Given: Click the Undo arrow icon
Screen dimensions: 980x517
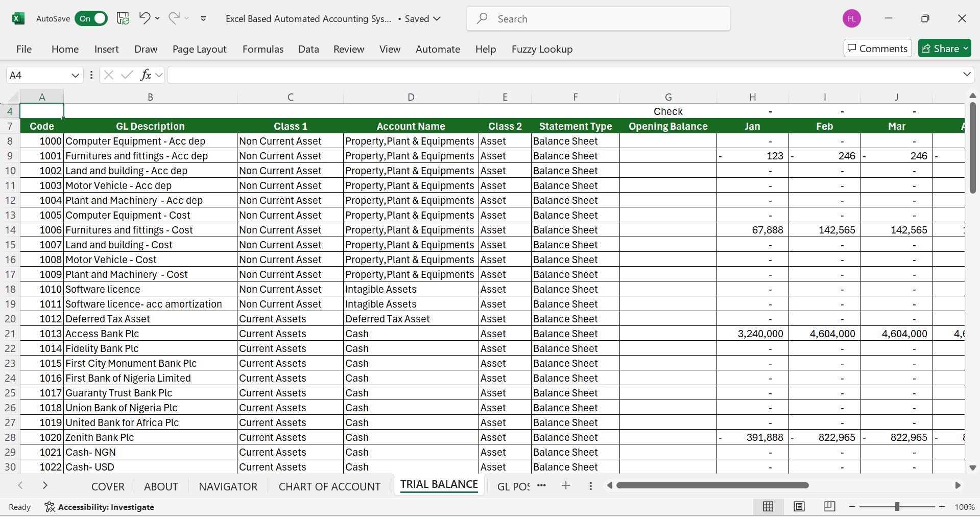Looking at the screenshot, I should (145, 18).
